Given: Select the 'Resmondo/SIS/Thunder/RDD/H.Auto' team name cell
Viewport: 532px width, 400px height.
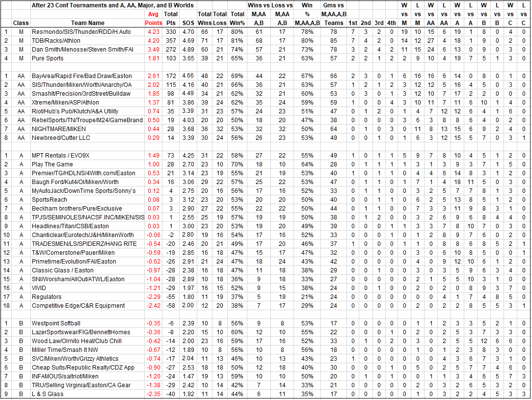Looking at the screenshot, I should click(87, 32).
